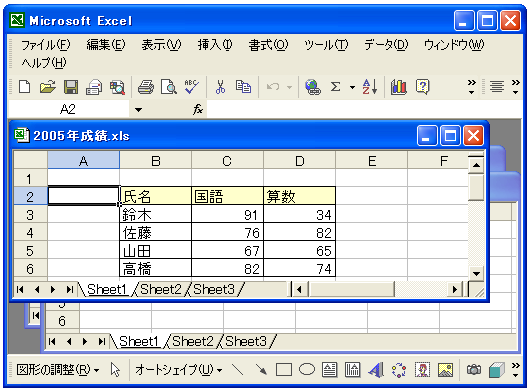Select column C header

(x=227, y=161)
